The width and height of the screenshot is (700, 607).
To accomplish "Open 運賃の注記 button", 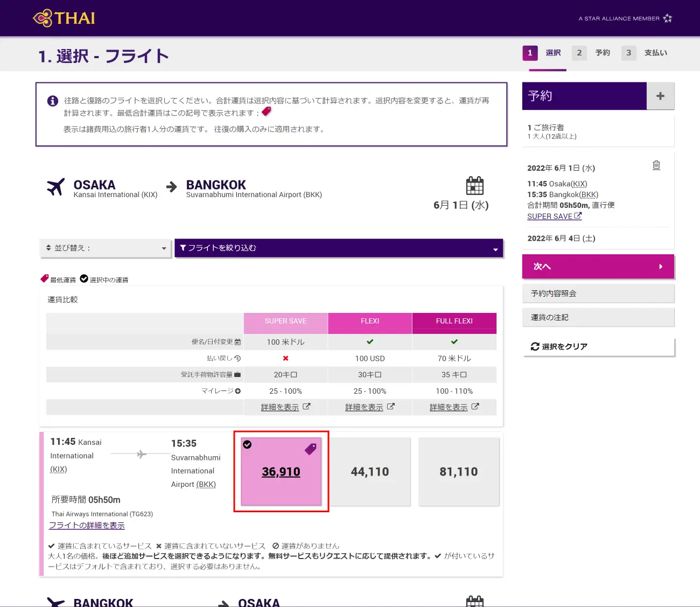I will (598, 317).
